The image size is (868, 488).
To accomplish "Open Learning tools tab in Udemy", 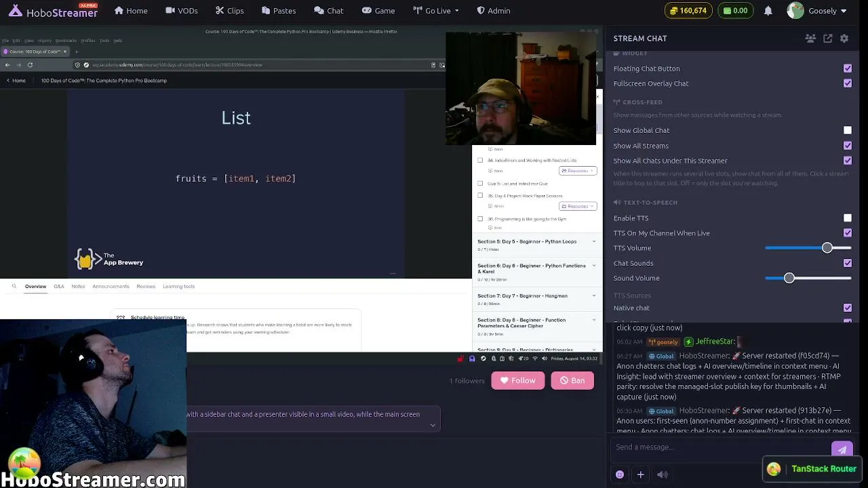I will pyautogui.click(x=178, y=287).
